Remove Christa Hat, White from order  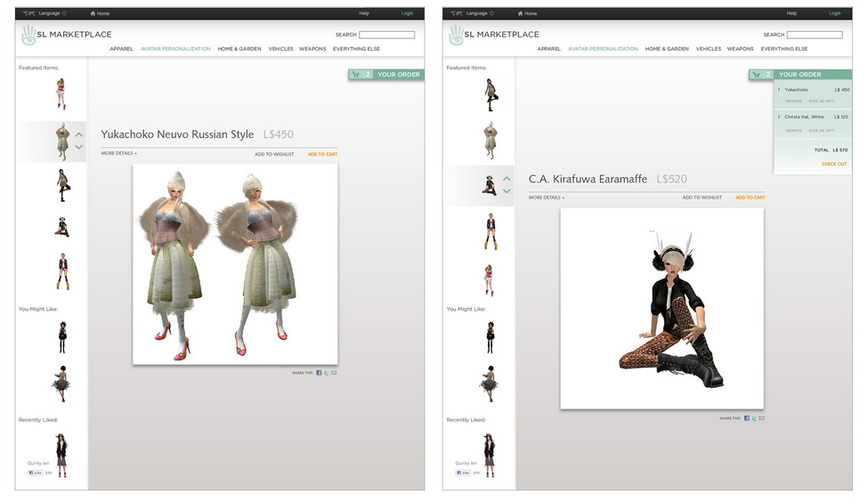point(794,131)
